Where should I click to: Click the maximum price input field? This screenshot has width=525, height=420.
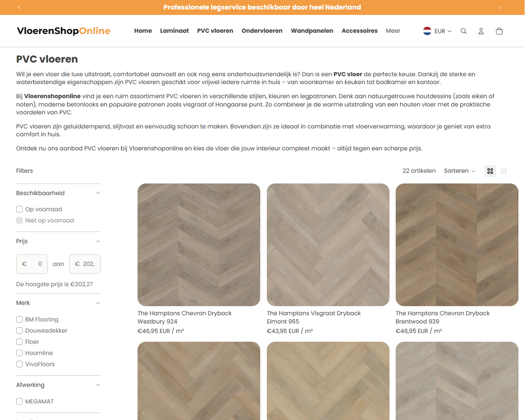(x=85, y=264)
